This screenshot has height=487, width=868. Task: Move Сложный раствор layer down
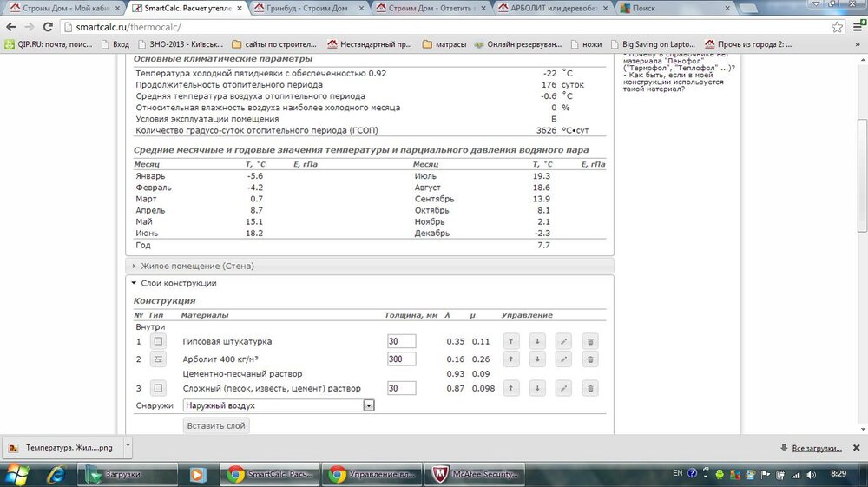tap(537, 388)
